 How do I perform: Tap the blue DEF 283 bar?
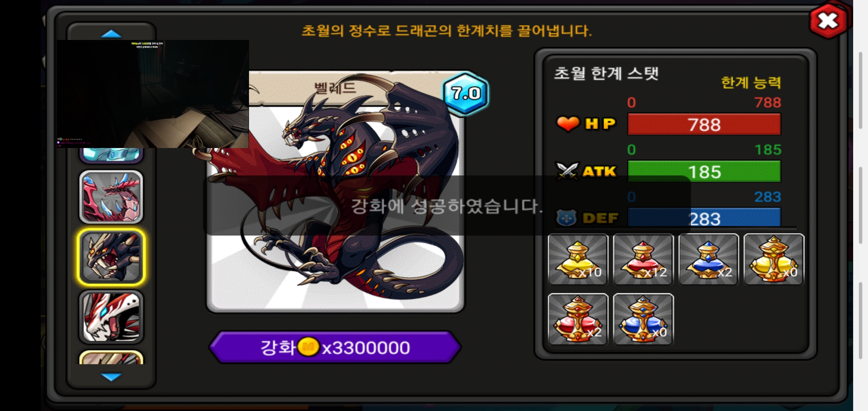click(x=704, y=218)
